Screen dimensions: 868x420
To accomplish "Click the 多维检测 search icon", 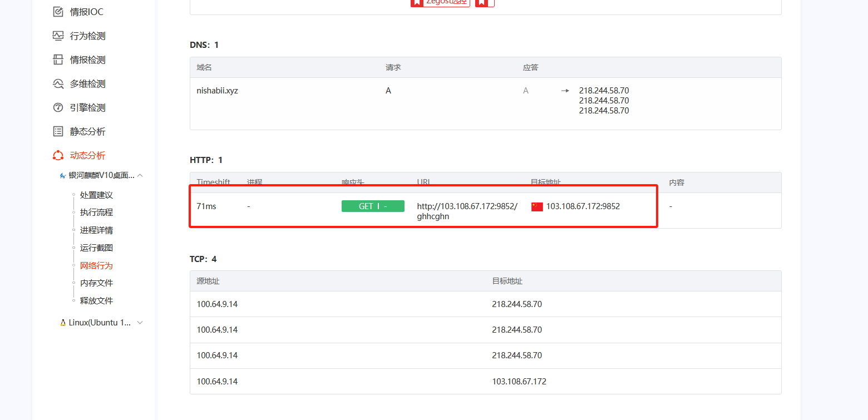I will [58, 83].
